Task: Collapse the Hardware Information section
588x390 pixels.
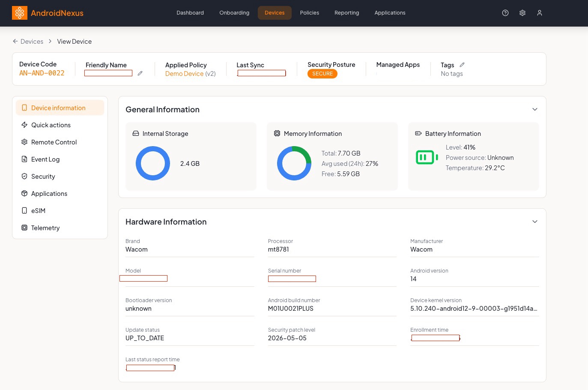Action: [x=535, y=222]
